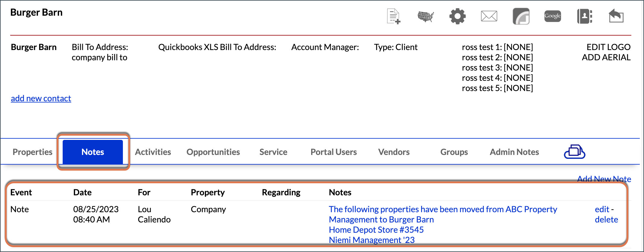The height and width of the screenshot is (252, 644).
Task: Edit the 08/25/2023 note
Action: click(602, 209)
